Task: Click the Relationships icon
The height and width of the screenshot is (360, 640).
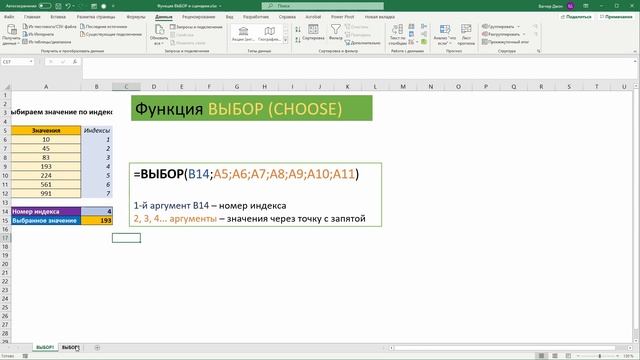Action: (424, 34)
